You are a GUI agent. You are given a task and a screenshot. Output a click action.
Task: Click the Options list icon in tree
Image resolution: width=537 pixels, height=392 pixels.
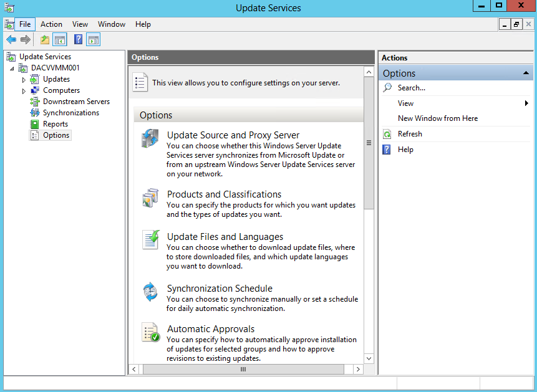(34, 135)
